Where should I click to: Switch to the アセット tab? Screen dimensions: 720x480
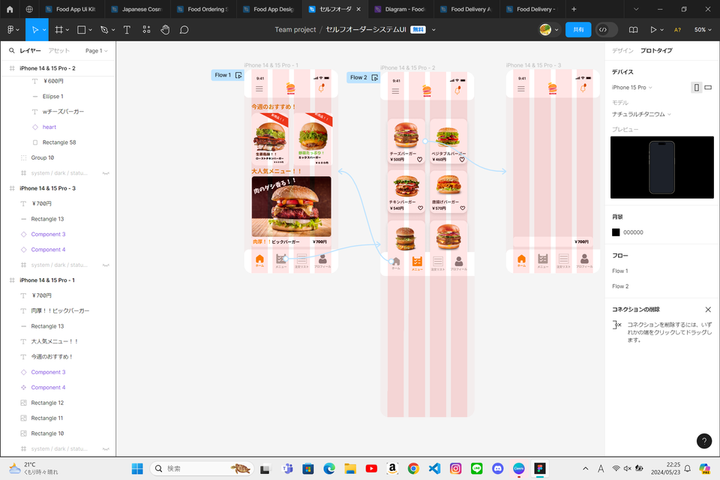coord(59,49)
